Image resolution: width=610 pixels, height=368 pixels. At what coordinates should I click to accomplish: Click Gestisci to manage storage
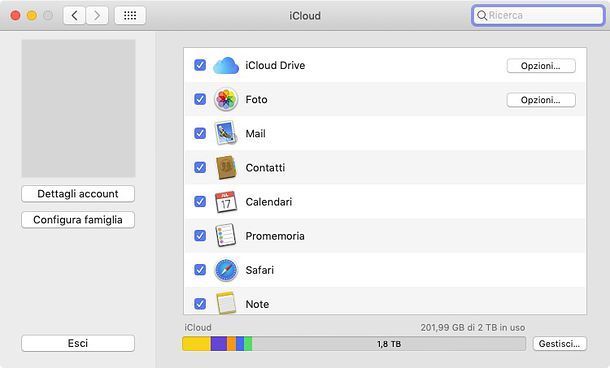coord(559,343)
